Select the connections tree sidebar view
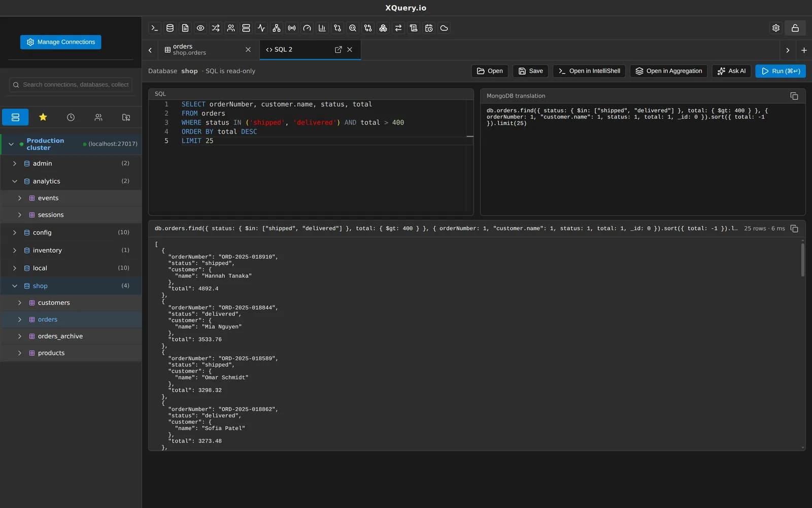The height and width of the screenshot is (508, 812). pos(15,117)
